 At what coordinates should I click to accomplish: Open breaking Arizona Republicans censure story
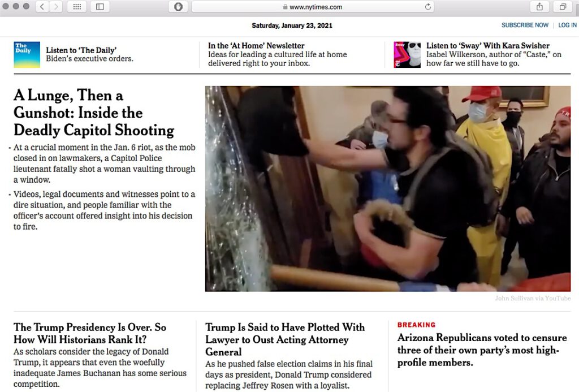coord(482,350)
